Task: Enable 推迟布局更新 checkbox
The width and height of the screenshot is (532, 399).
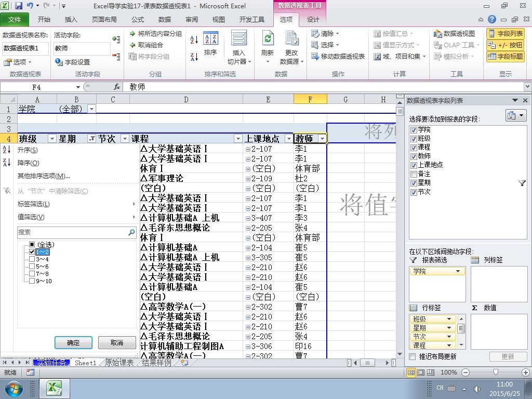Action: tap(412, 356)
